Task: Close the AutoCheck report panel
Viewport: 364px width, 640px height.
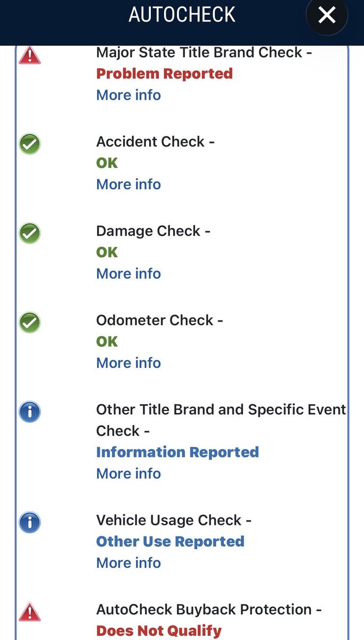Action: pos(327,15)
